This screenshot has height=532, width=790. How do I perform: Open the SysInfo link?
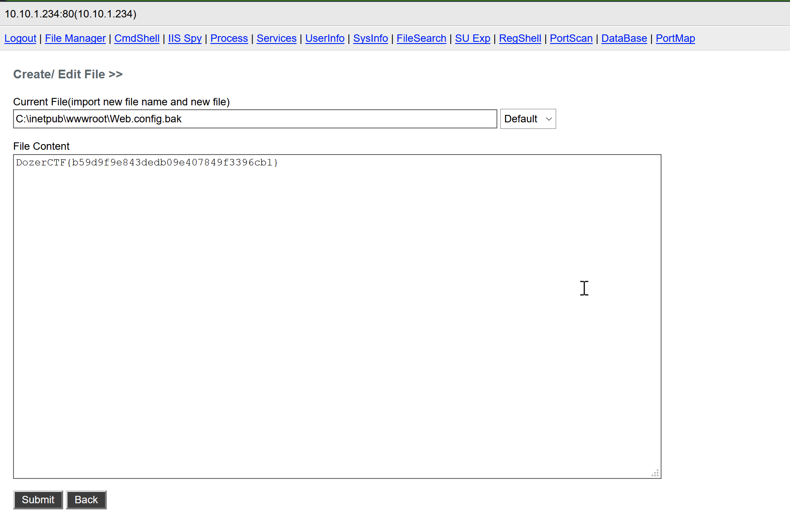[x=371, y=38]
